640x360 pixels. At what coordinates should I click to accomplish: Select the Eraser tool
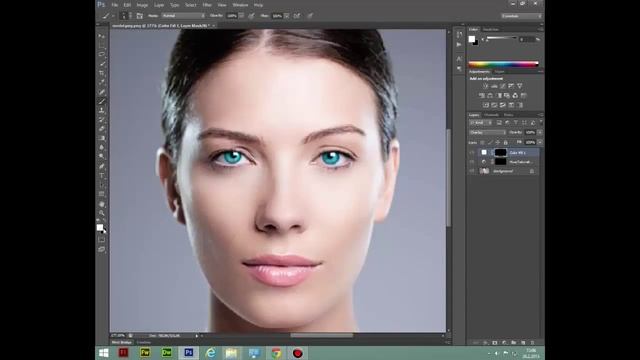click(102, 129)
